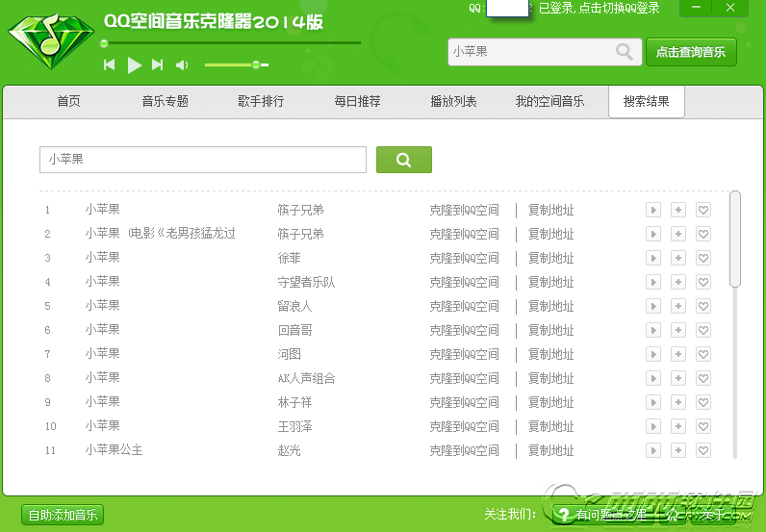This screenshot has width=766, height=532.
Task: Skip to the next track
Action: [157, 64]
